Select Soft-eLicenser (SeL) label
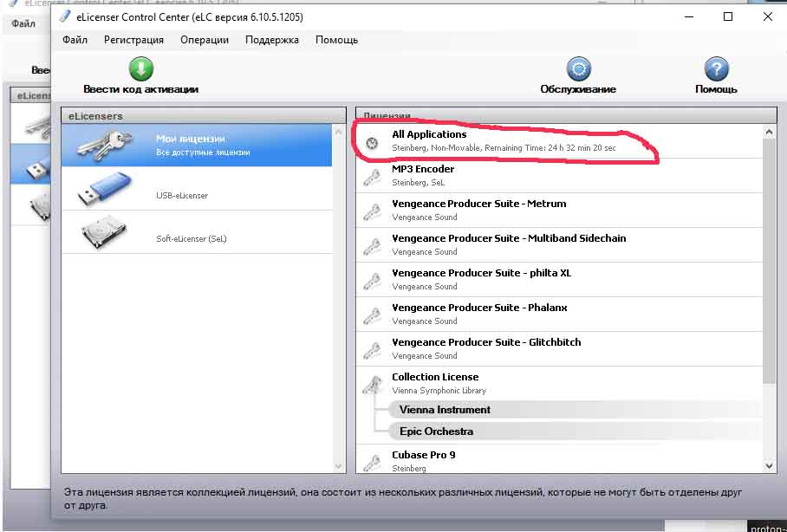Viewport: 787px width, 532px height. click(192, 239)
